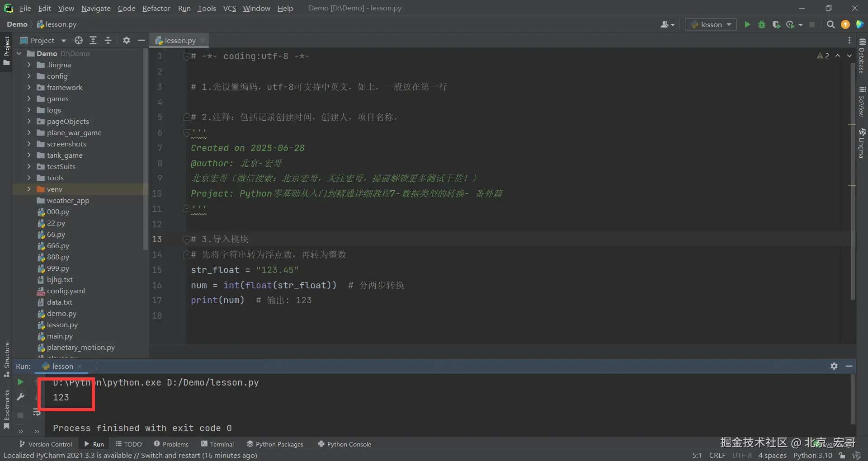
Task: Click the editor vertical scrollbar
Action: pos(853,181)
